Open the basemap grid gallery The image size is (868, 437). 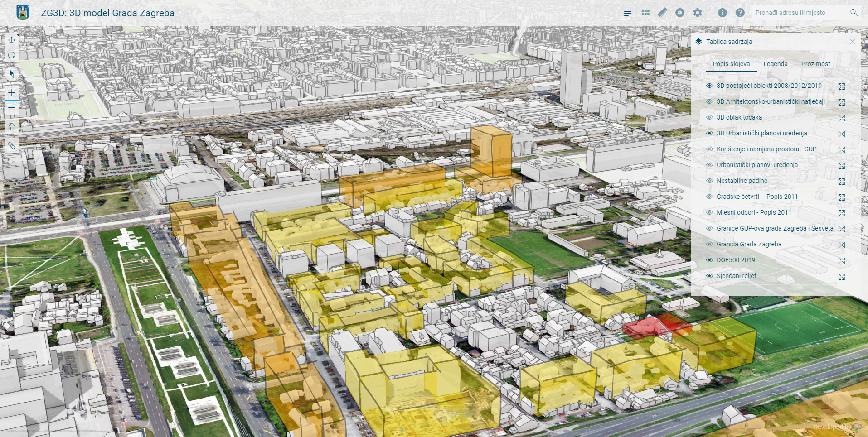pos(645,13)
